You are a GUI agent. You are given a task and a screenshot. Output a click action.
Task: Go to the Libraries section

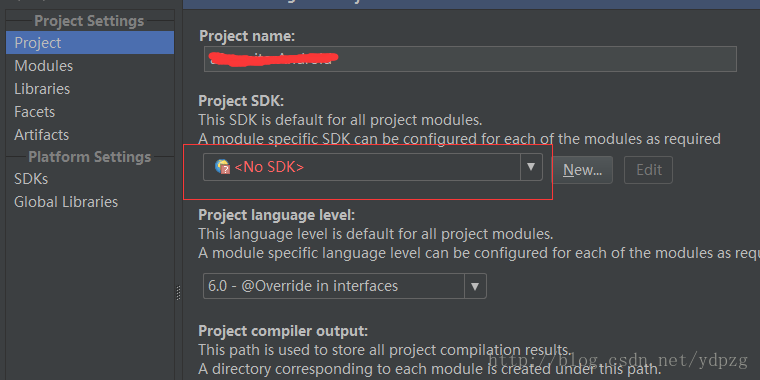(x=42, y=89)
